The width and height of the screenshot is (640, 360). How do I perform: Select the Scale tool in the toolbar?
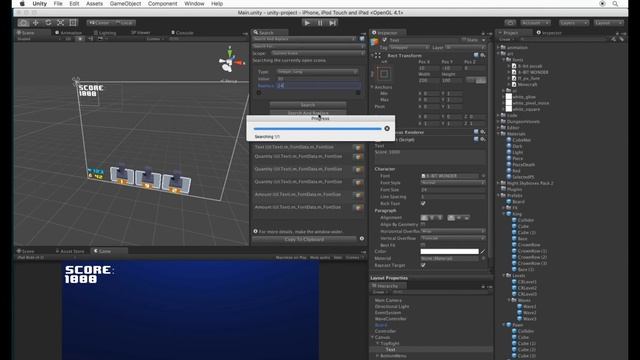(60, 23)
